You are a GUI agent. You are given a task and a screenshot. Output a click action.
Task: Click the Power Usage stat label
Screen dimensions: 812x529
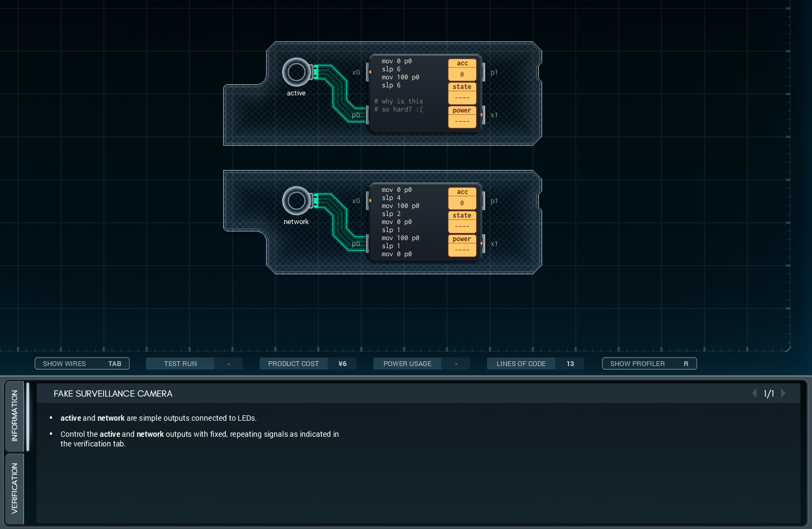(x=407, y=364)
